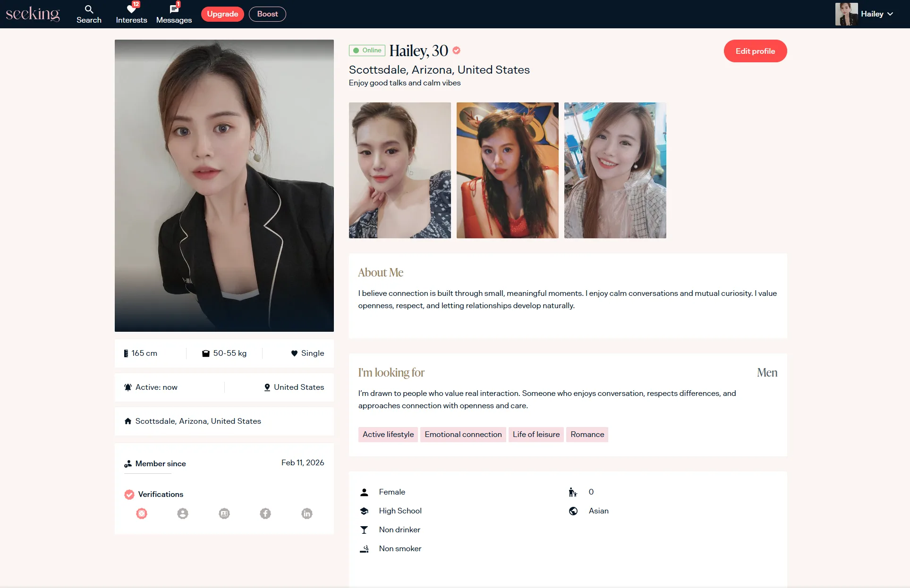The image size is (910, 588).
Task: Open the large main profile photo
Action: [224, 185]
